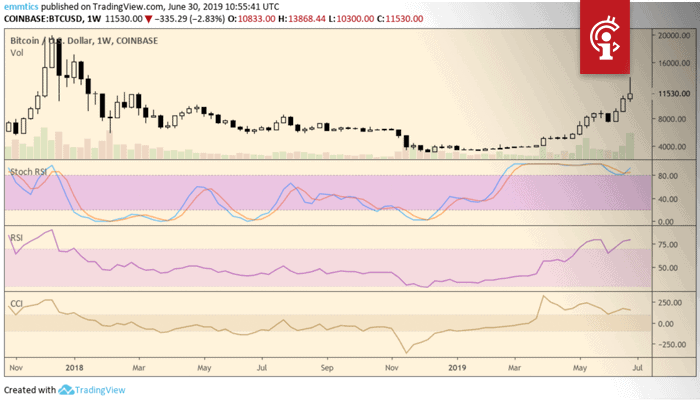Viewport: 700px width, 400px height.
Task: Click the -335.29 (-2.83%) price change text
Action: [x=190, y=19]
